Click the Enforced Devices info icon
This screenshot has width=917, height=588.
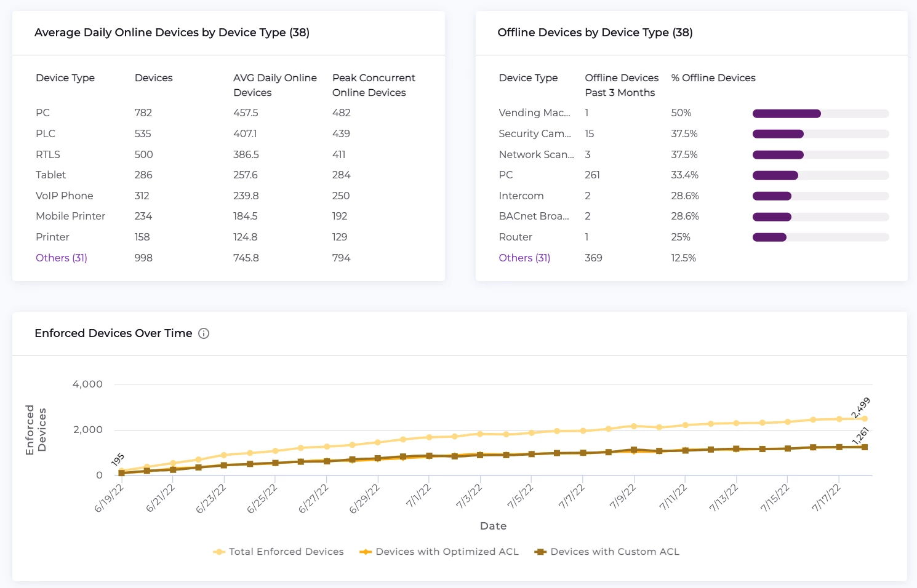(204, 333)
